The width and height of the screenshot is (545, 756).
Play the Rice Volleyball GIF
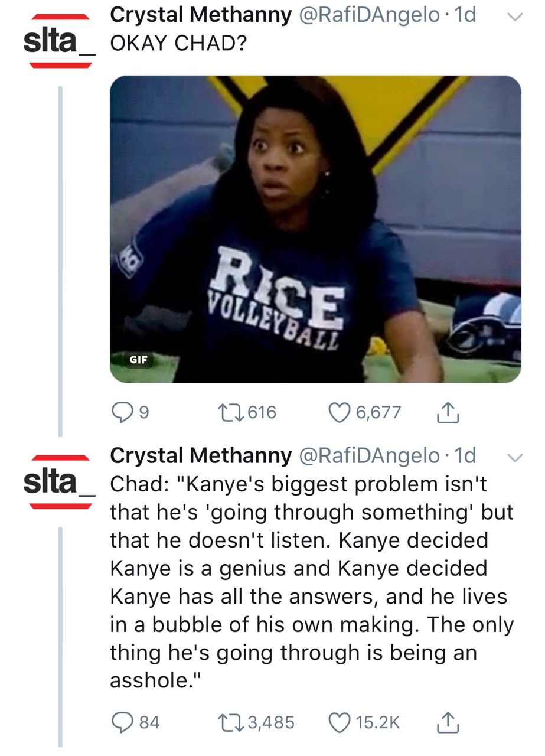pos(315,229)
